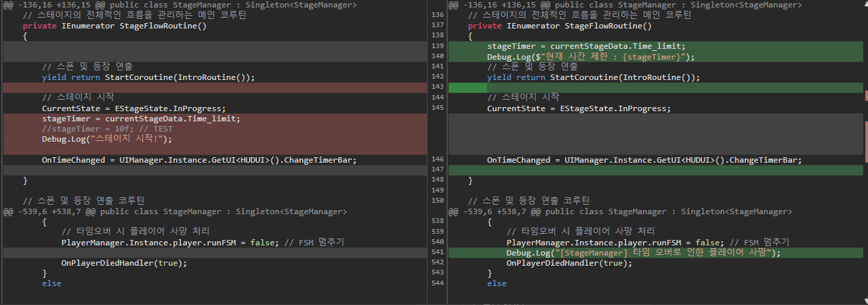This screenshot has width=868, height=305.
Task: Click OnPlayerDiedHandler(true) in the left pane
Action: pyautogui.click(x=123, y=263)
